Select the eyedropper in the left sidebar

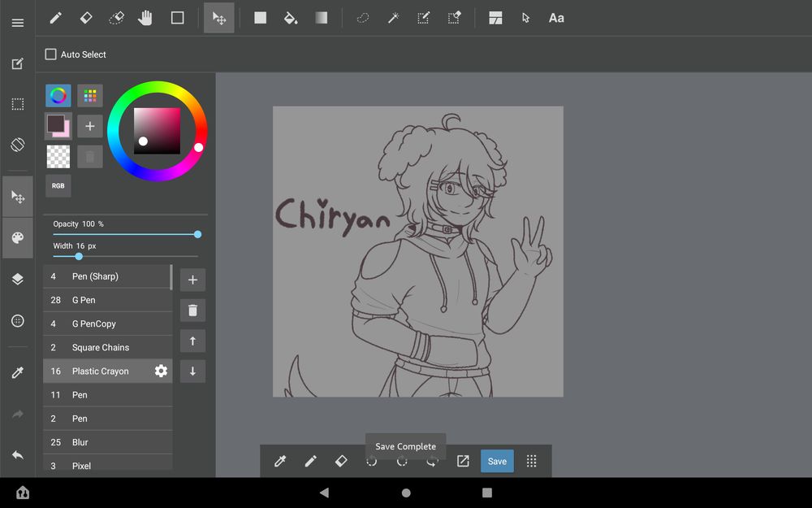pos(18,373)
